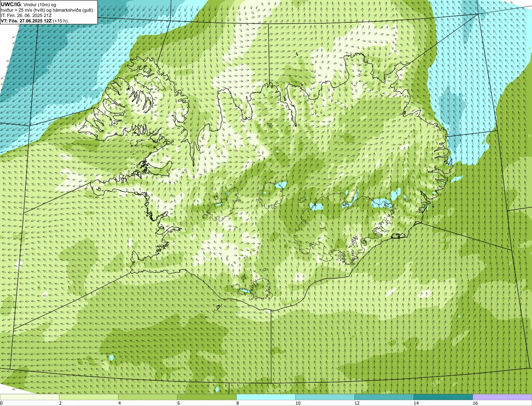The height and width of the screenshot is (406, 532).
Task: Click the 6–8 m/s green legend swatch
Action: pos(207,397)
